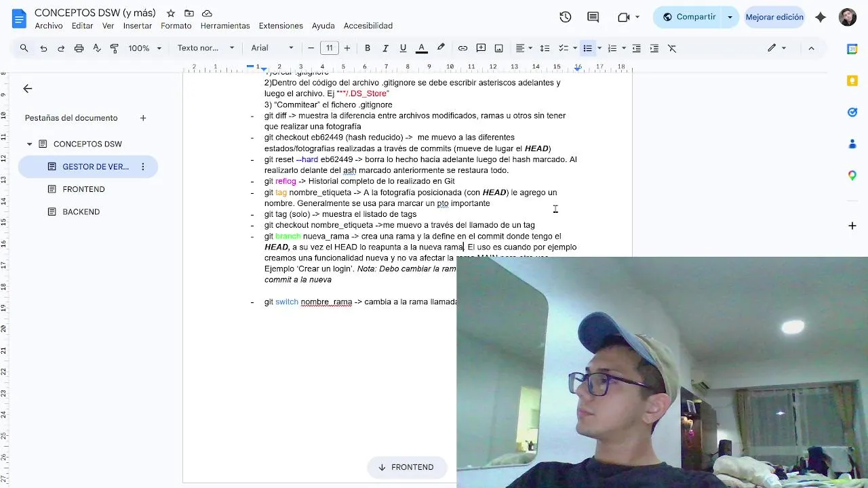The height and width of the screenshot is (488, 868).
Task: Insert an image
Action: tap(499, 48)
